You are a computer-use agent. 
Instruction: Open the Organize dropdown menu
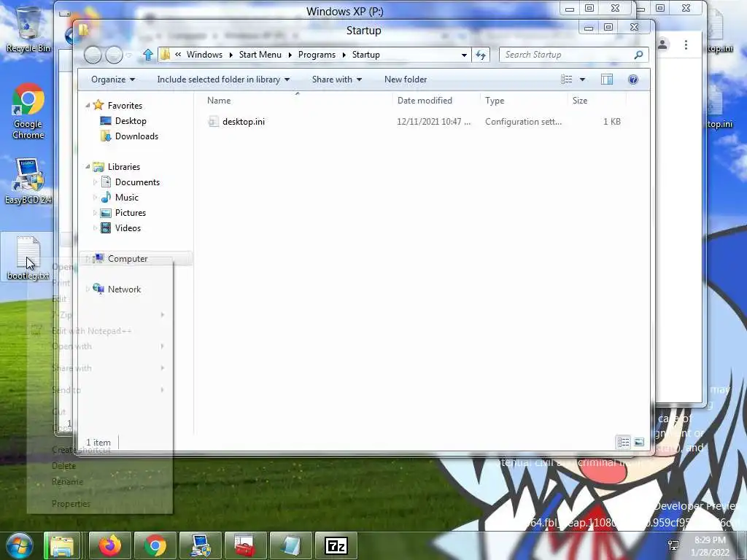(x=113, y=79)
